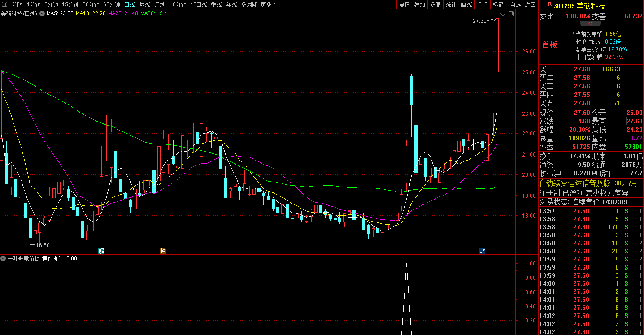
Task: Click the info mark beside 当前封单额
Action: tap(573, 34)
